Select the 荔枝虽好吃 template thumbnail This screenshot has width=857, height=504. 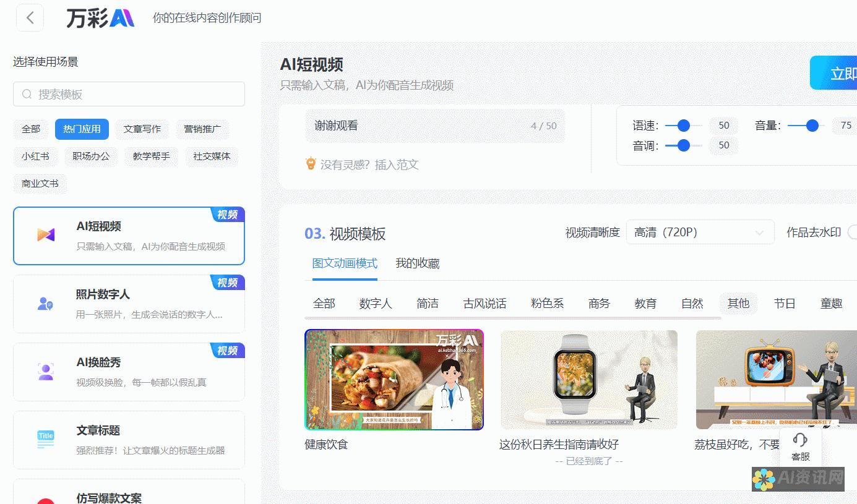[x=777, y=380]
